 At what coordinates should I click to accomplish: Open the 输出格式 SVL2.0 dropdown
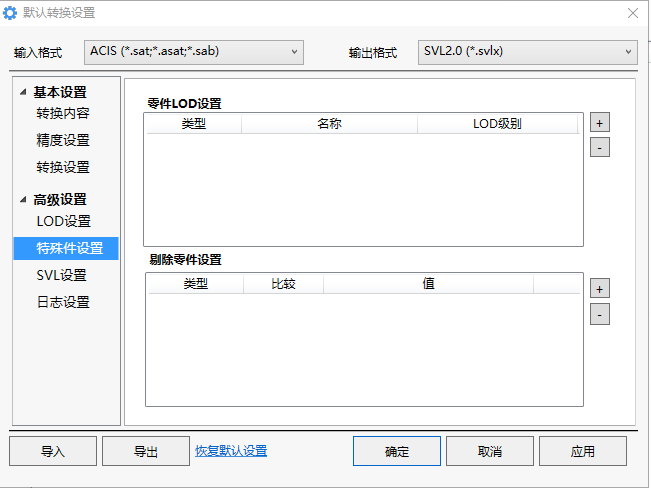pyautogui.click(x=527, y=51)
